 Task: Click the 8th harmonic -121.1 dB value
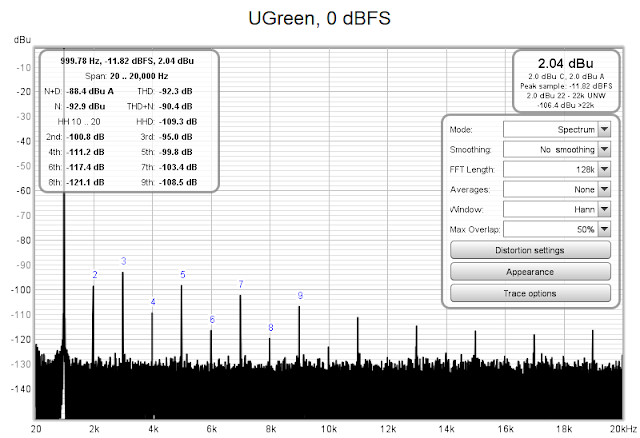tap(85, 182)
